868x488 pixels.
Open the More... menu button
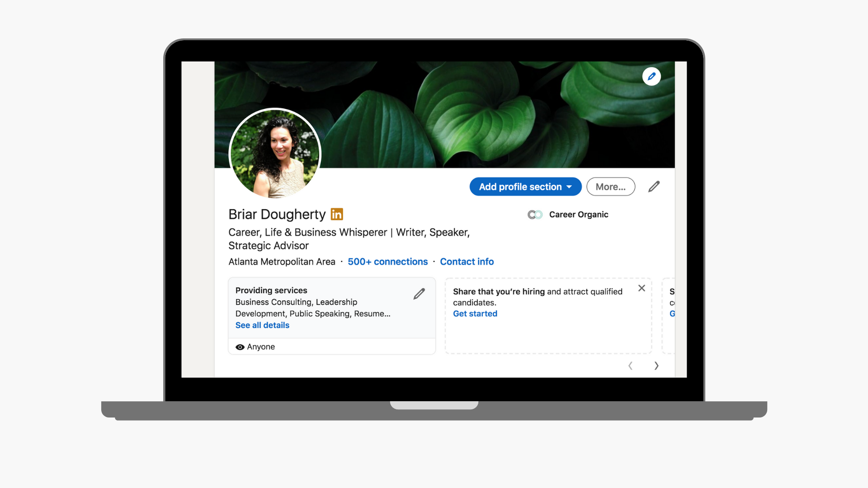tap(610, 187)
